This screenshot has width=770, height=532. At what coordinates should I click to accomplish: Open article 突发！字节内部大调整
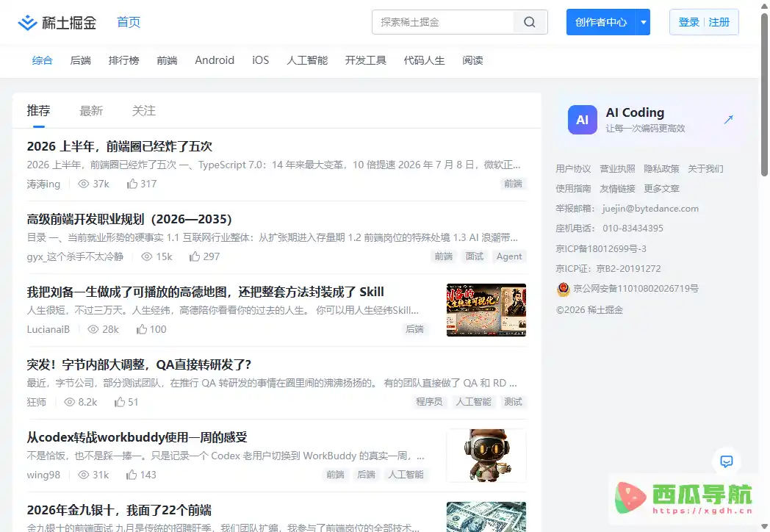(x=139, y=364)
